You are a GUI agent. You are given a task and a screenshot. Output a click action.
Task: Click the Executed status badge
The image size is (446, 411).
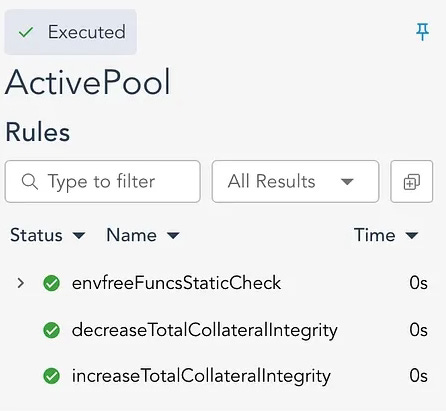point(71,32)
